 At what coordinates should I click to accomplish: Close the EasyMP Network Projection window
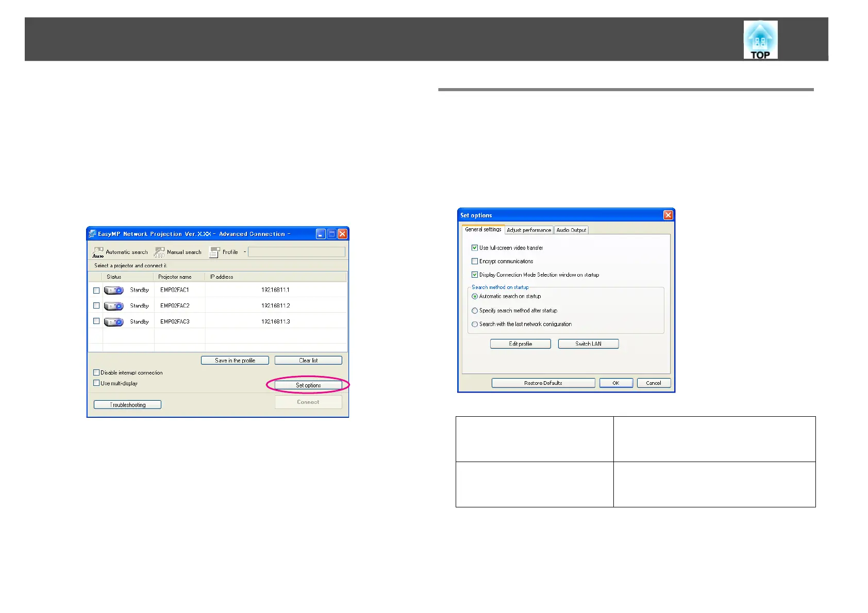click(x=342, y=234)
